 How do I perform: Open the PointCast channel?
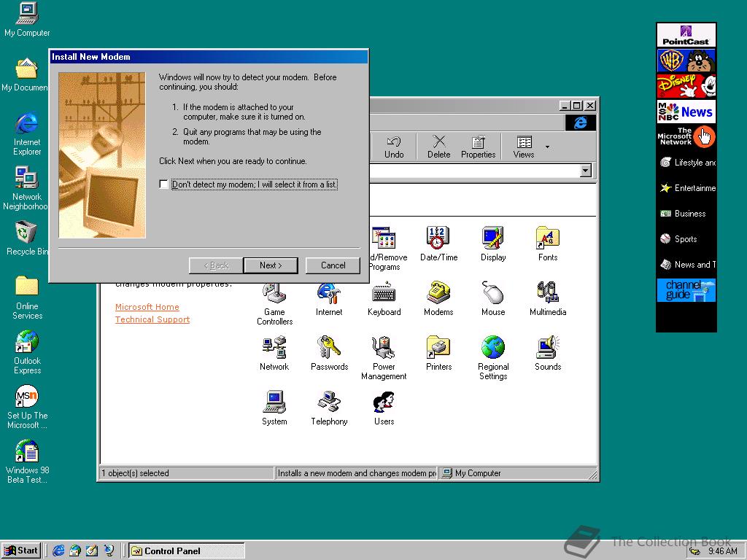click(x=686, y=35)
